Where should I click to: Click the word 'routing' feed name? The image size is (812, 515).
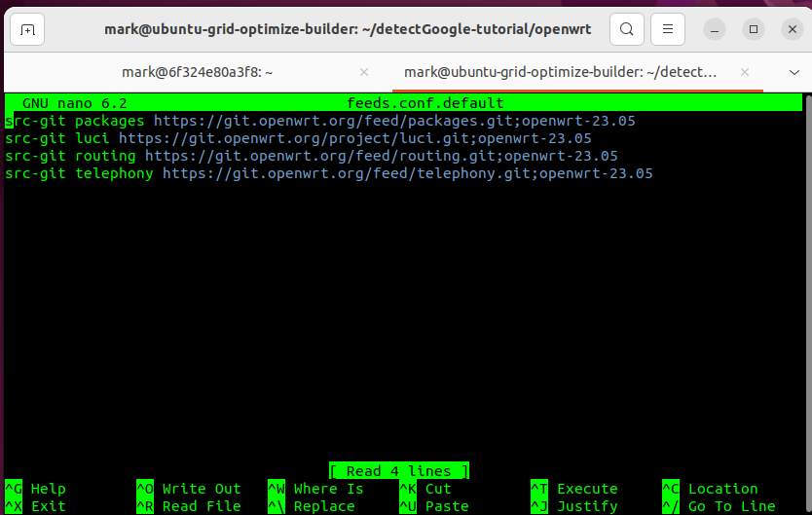click(106, 157)
